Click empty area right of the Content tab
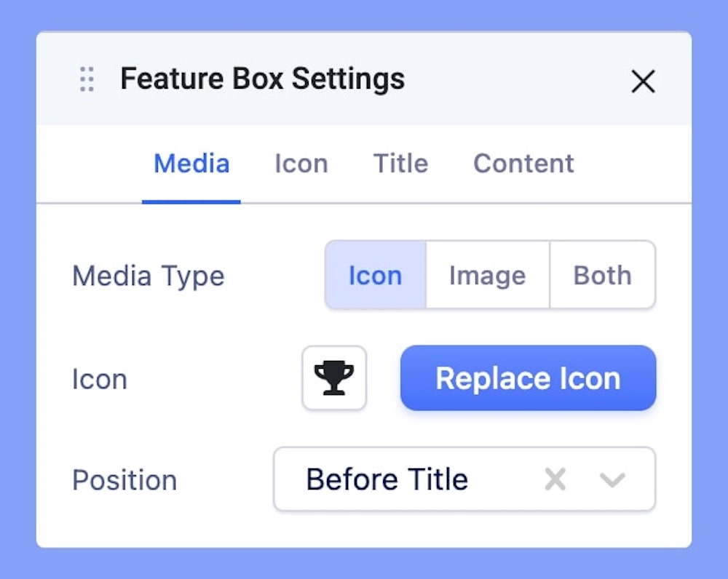This screenshot has height=579, width=728. (x=633, y=164)
